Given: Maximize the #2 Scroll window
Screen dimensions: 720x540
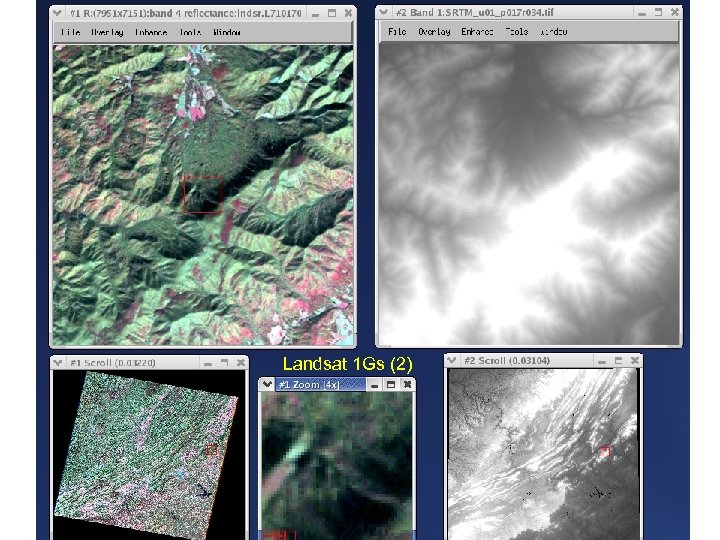Looking at the screenshot, I should pos(618,360).
